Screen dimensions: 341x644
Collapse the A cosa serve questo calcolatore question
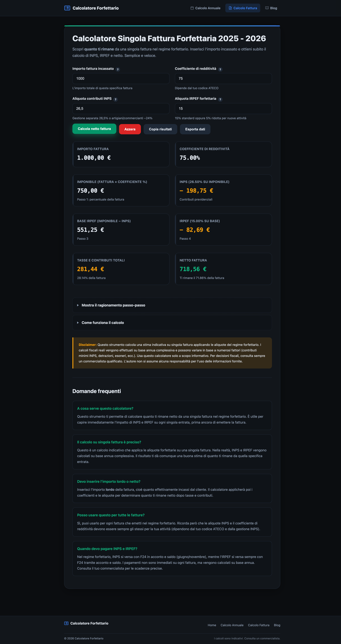pyautogui.click(x=105, y=408)
